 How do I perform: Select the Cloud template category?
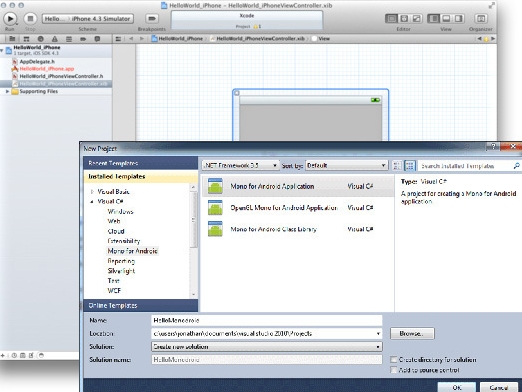point(116,231)
